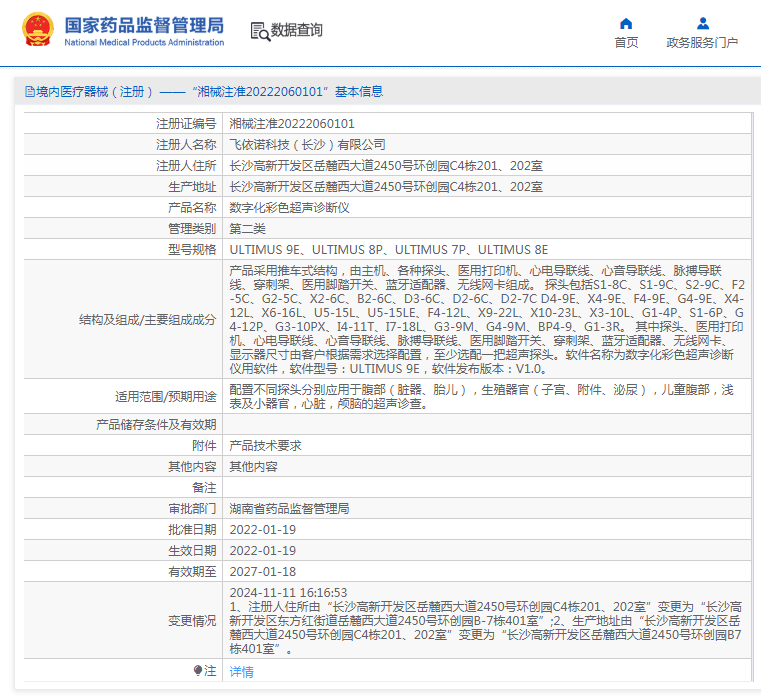Open 政务服务门户 text link
Image resolution: width=761 pixels, height=699 pixels.
[702, 43]
